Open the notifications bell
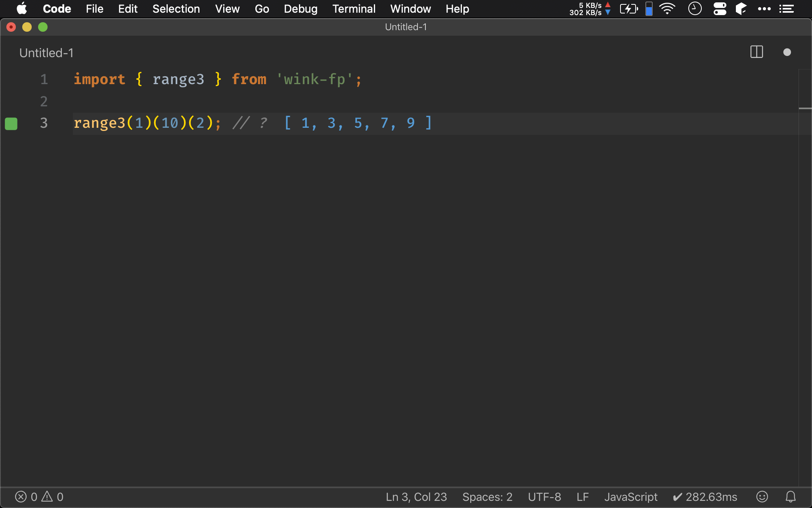 pos(791,496)
